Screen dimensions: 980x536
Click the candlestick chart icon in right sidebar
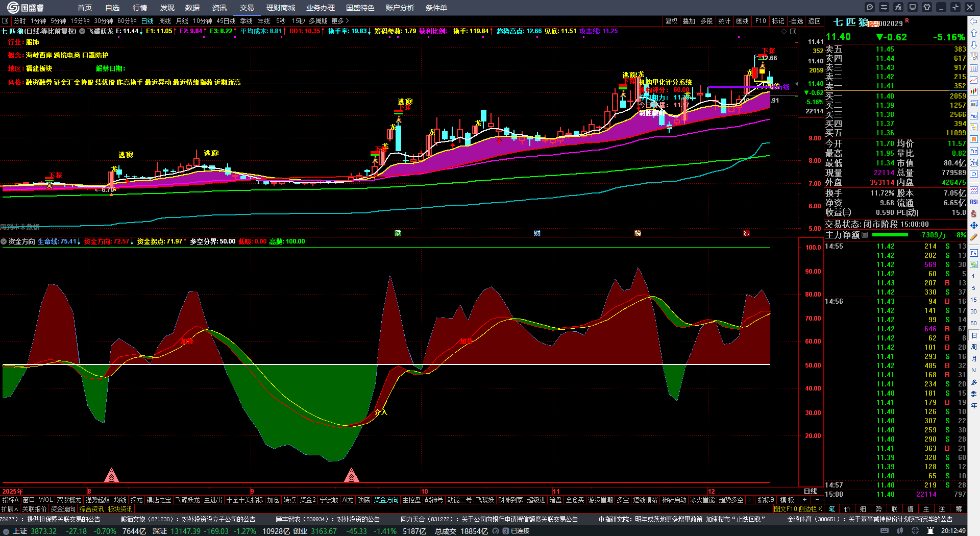point(974,92)
